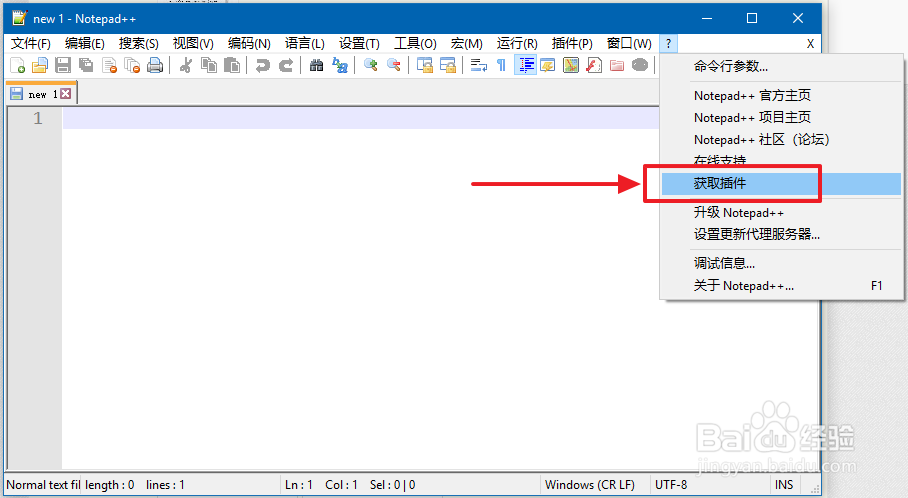
Task: Open the 编码(N) menu
Action: 249,43
